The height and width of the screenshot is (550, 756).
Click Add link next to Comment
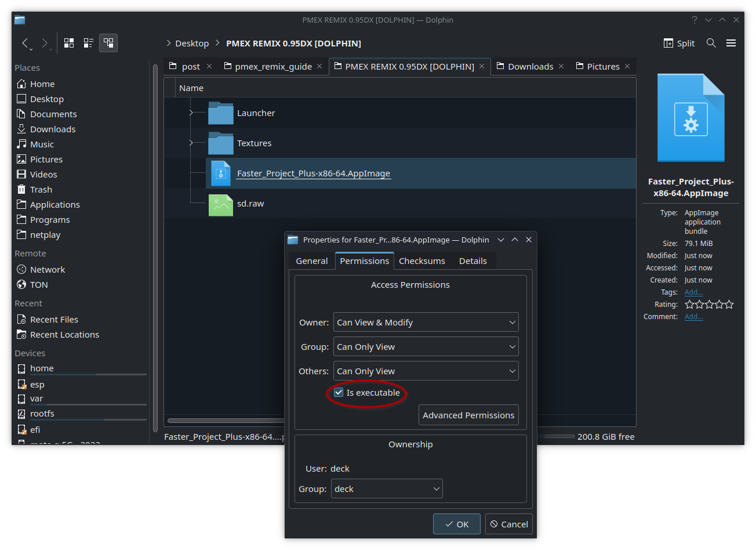click(693, 316)
